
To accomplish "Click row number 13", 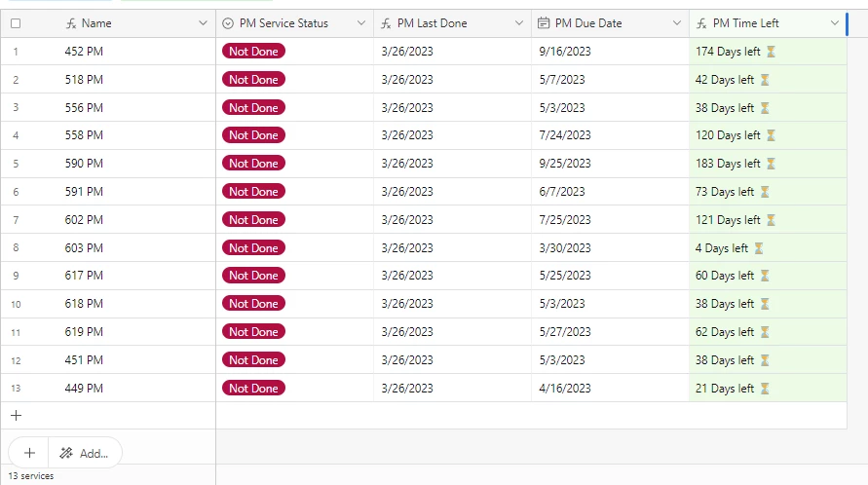I will pyautogui.click(x=16, y=389).
